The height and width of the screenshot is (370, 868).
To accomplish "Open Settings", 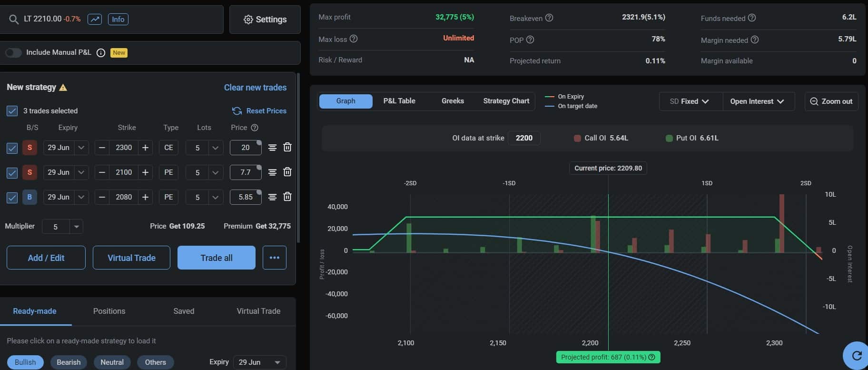I will [265, 20].
